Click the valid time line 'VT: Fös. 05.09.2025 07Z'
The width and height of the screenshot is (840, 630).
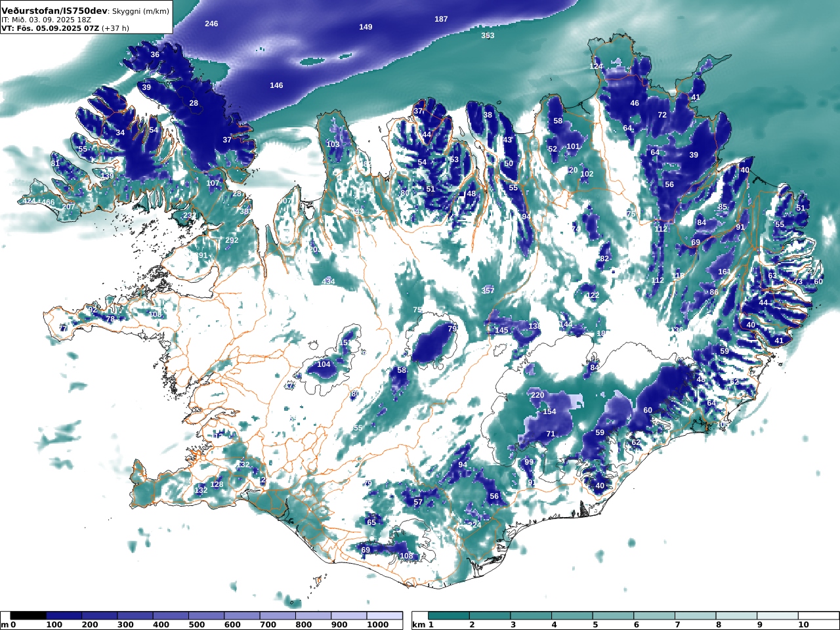pos(50,28)
